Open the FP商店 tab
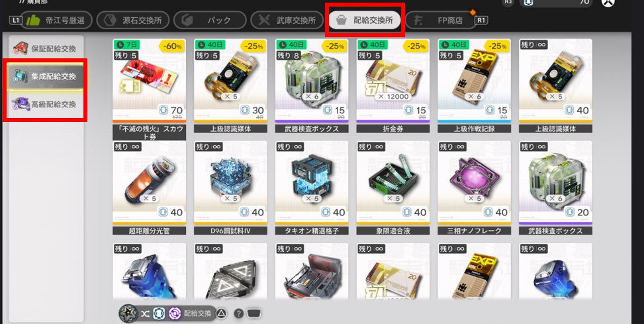The height and width of the screenshot is (324, 644). pyautogui.click(x=441, y=20)
